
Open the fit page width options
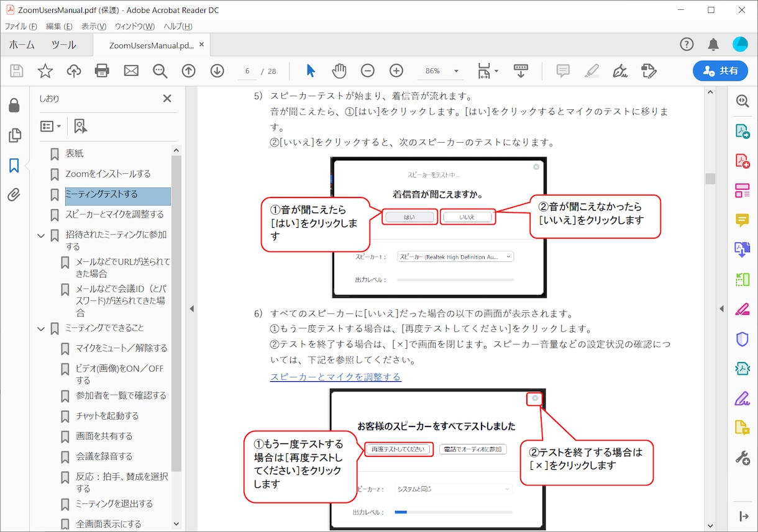[488, 71]
